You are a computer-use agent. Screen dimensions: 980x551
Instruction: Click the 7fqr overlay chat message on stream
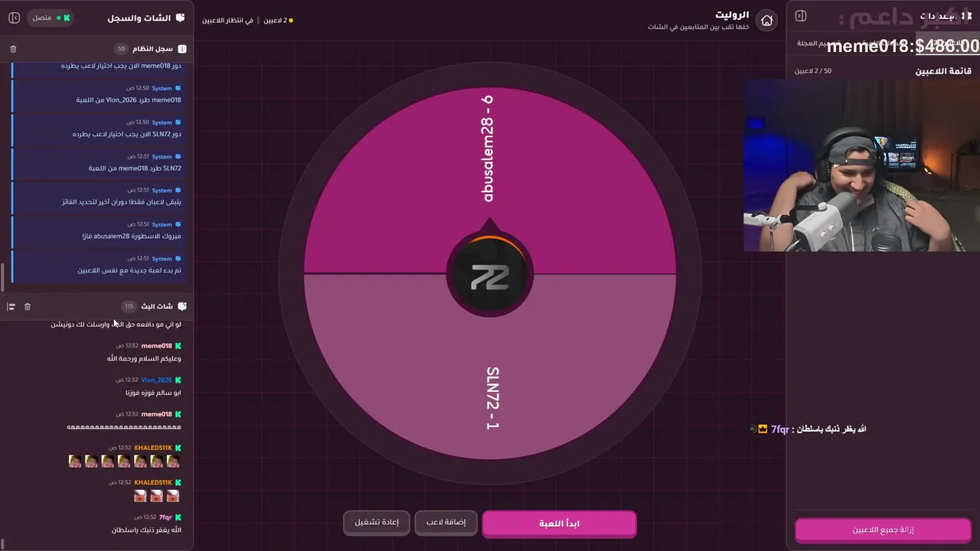808,429
